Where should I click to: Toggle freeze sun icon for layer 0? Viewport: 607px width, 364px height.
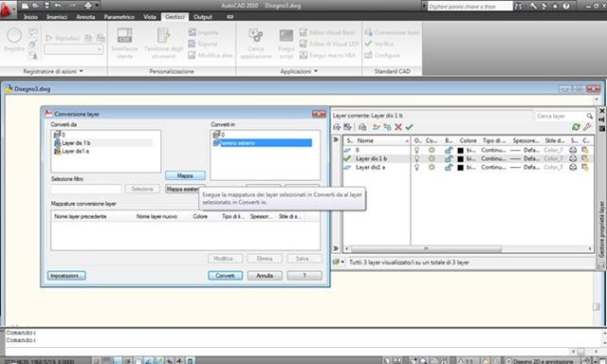pos(432,150)
